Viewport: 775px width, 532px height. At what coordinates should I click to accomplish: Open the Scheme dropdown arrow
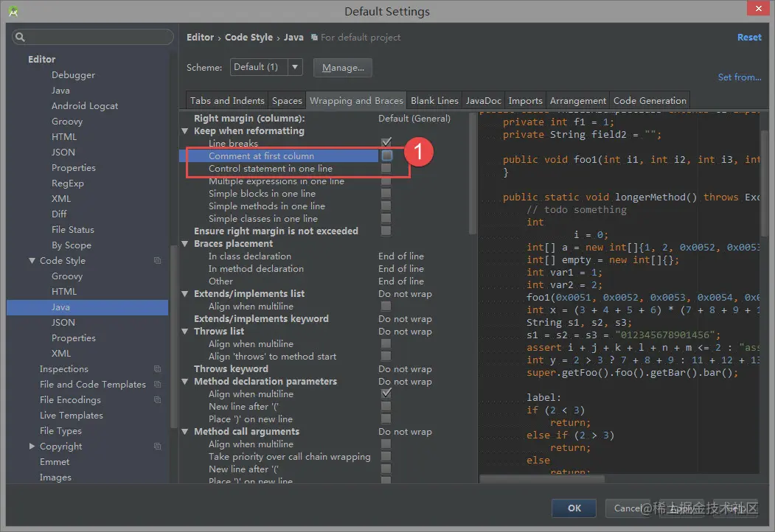[x=295, y=67]
